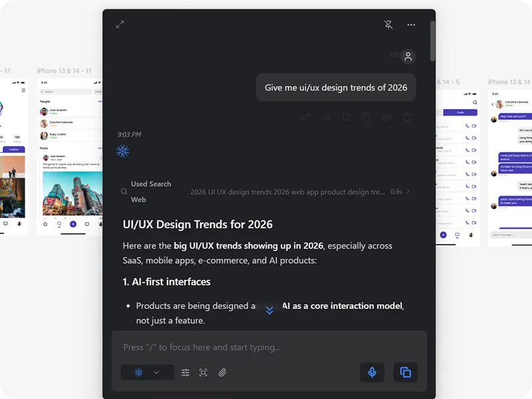Focus the chat message input field

(x=269, y=347)
